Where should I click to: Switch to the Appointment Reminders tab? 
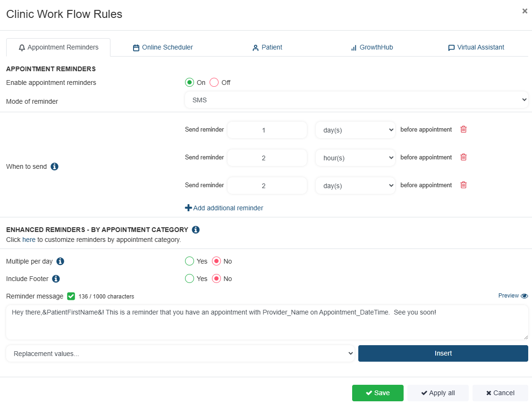click(59, 48)
